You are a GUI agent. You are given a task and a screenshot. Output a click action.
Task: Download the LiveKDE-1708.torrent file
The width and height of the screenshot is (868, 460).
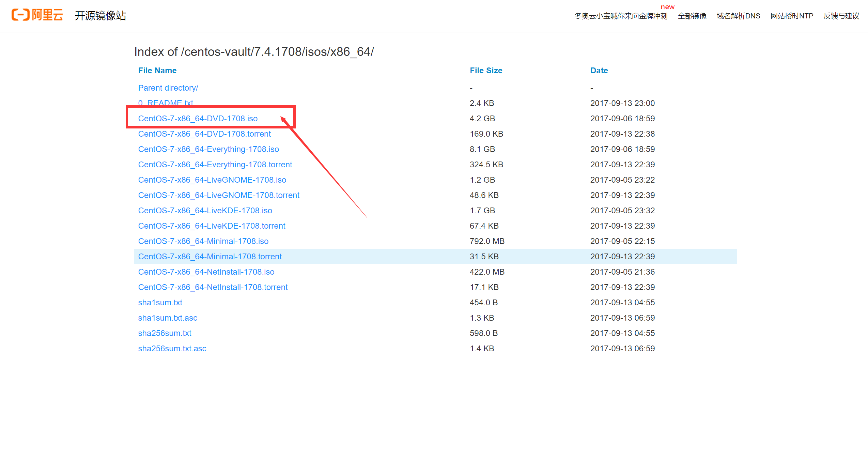[212, 226]
